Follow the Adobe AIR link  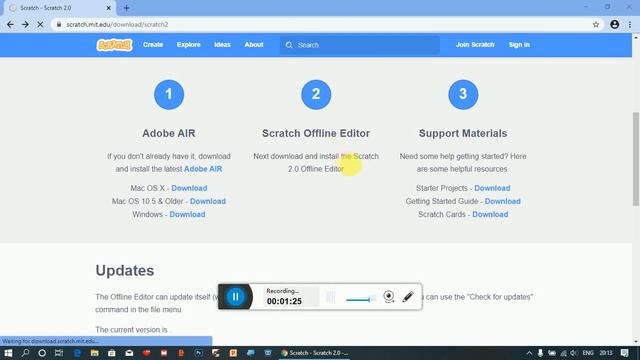pos(203,169)
